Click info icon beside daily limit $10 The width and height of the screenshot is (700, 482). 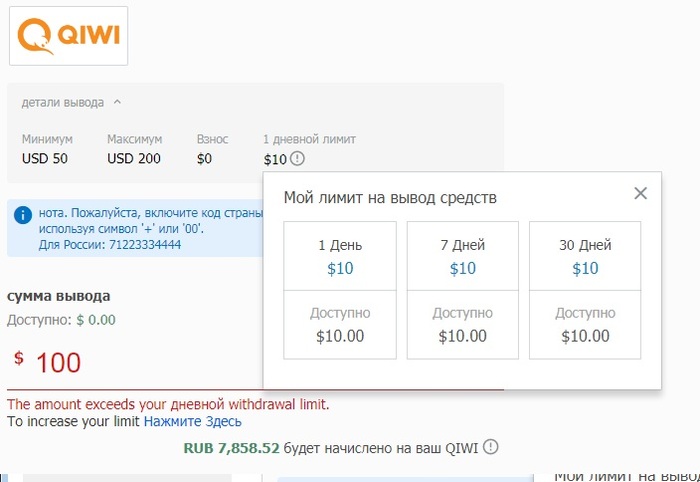click(297, 159)
